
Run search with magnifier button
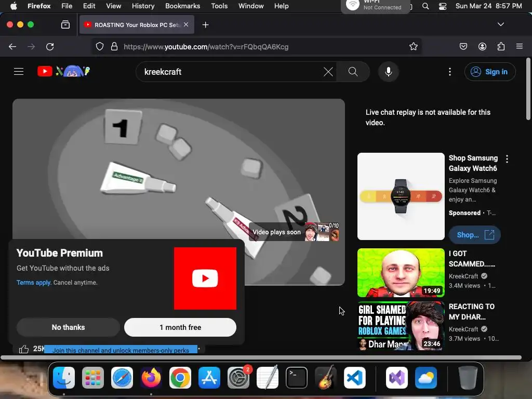tap(353, 72)
